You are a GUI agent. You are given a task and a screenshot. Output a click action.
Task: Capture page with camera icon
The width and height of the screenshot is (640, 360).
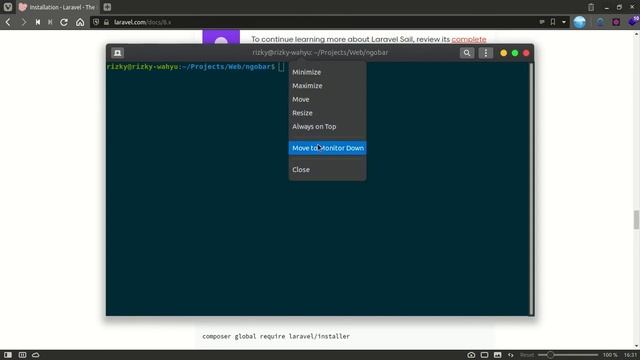click(x=471, y=355)
